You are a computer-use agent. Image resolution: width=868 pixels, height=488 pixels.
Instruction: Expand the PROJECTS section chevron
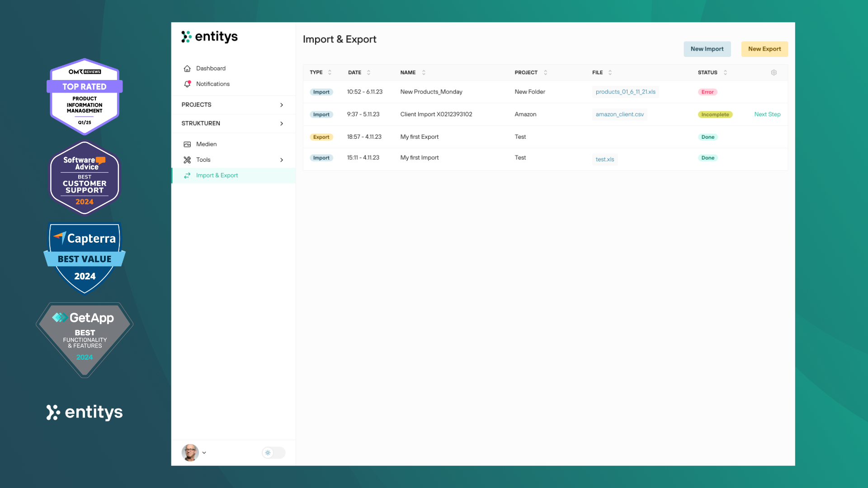(282, 105)
